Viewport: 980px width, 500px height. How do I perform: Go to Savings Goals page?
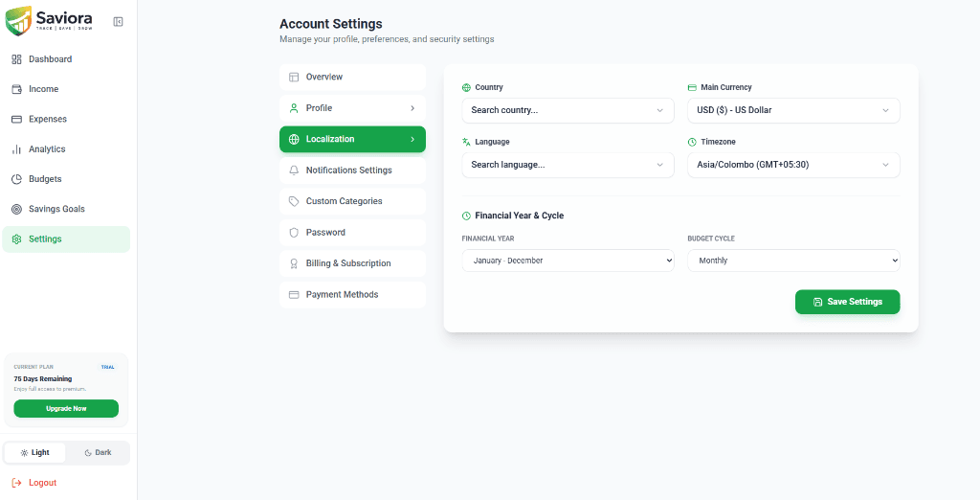pos(66,209)
